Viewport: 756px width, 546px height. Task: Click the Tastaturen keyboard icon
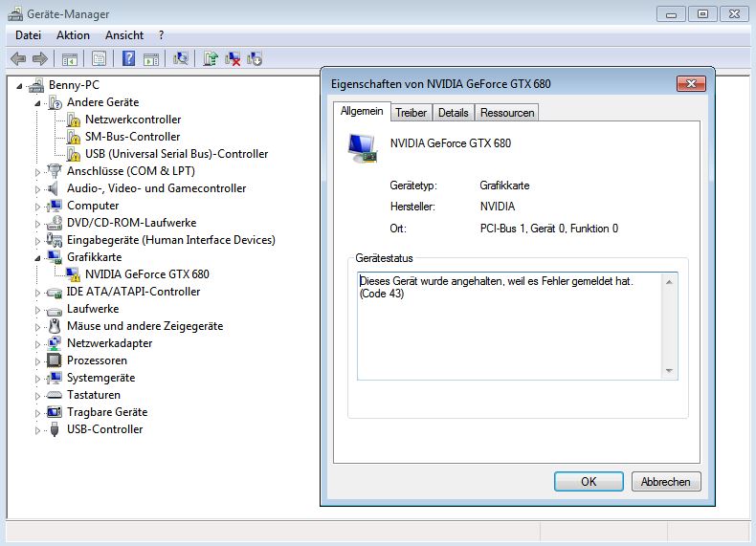(54, 395)
